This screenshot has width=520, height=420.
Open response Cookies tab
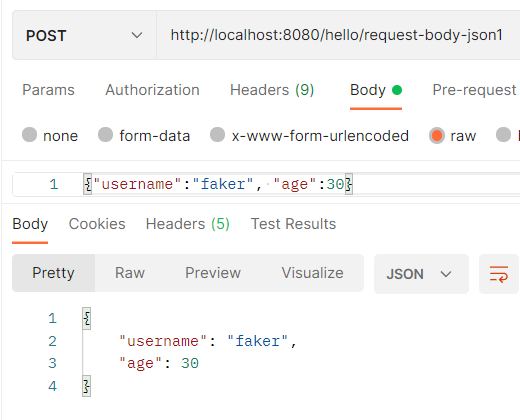pyautogui.click(x=97, y=224)
